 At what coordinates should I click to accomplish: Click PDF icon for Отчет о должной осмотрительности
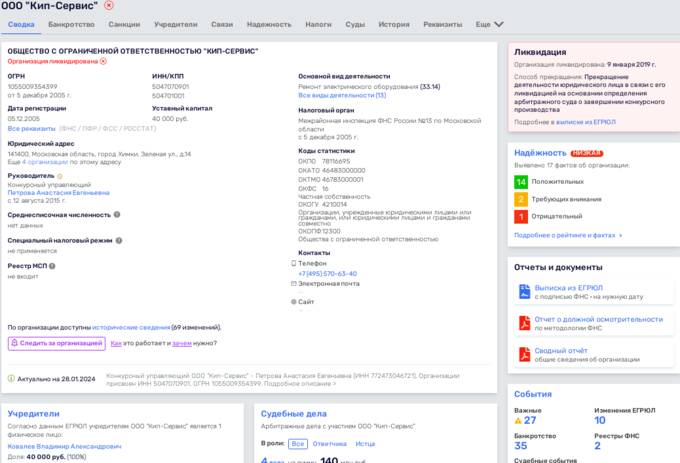525,323
